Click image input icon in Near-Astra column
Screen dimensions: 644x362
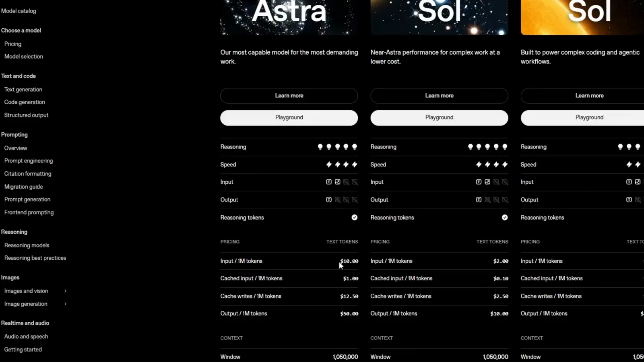point(487,182)
